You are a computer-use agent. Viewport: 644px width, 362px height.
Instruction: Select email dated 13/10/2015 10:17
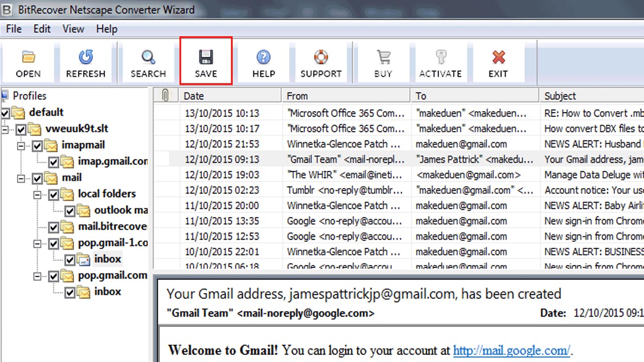coord(398,128)
